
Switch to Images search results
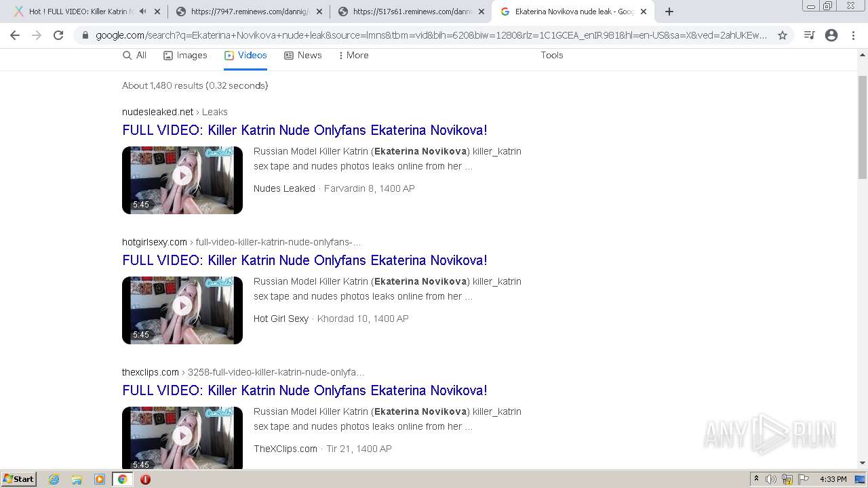(185, 56)
